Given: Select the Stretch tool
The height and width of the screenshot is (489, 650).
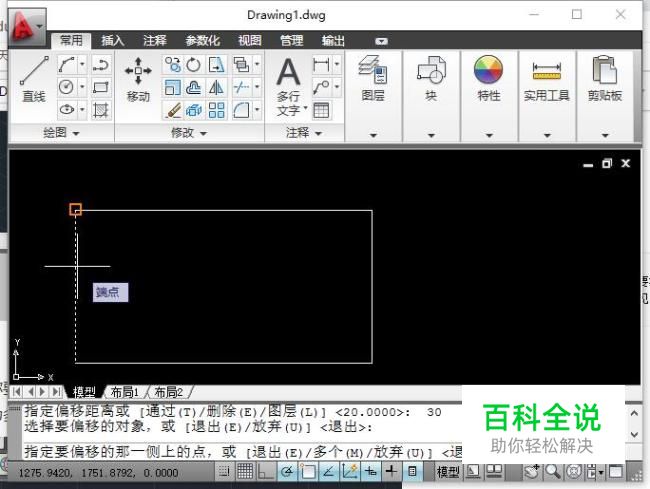Looking at the screenshot, I should 216,64.
